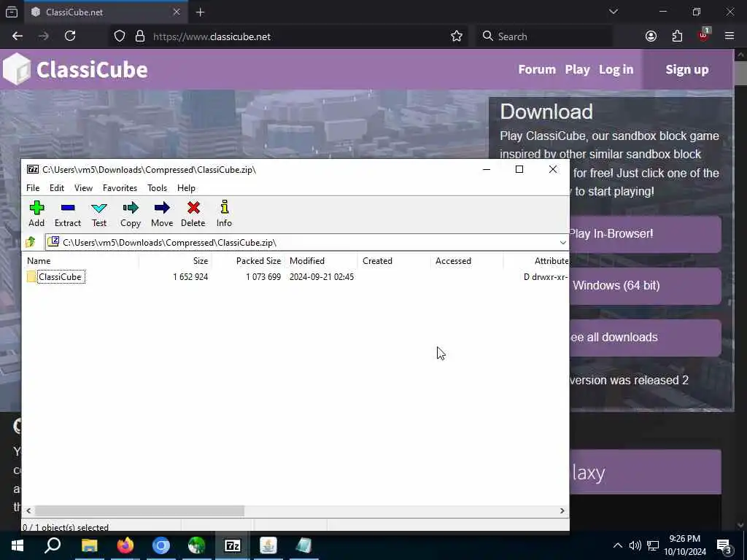Click the modified date 2024-09-21 02:45

[322, 276]
